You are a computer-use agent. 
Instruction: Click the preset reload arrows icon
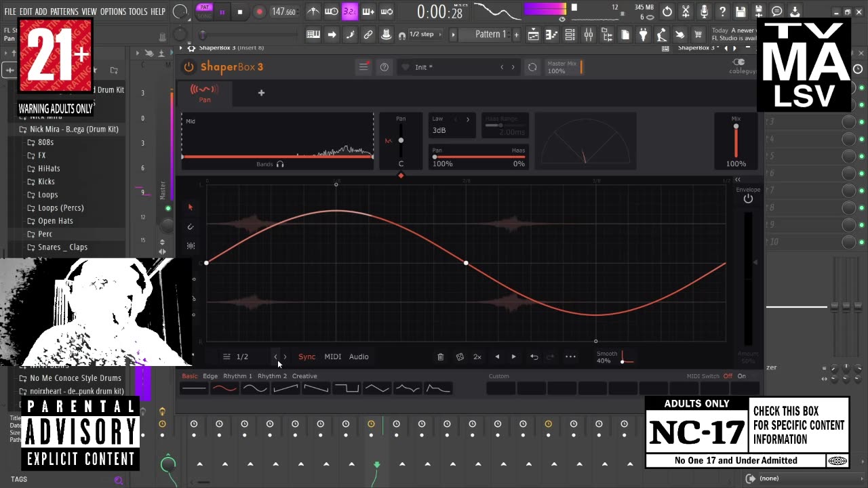point(532,67)
